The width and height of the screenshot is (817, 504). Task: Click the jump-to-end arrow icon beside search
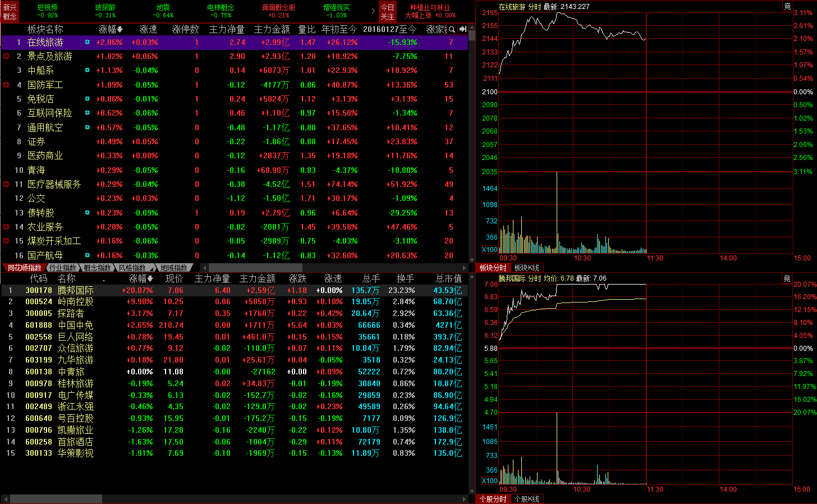(x=462, y=29)
